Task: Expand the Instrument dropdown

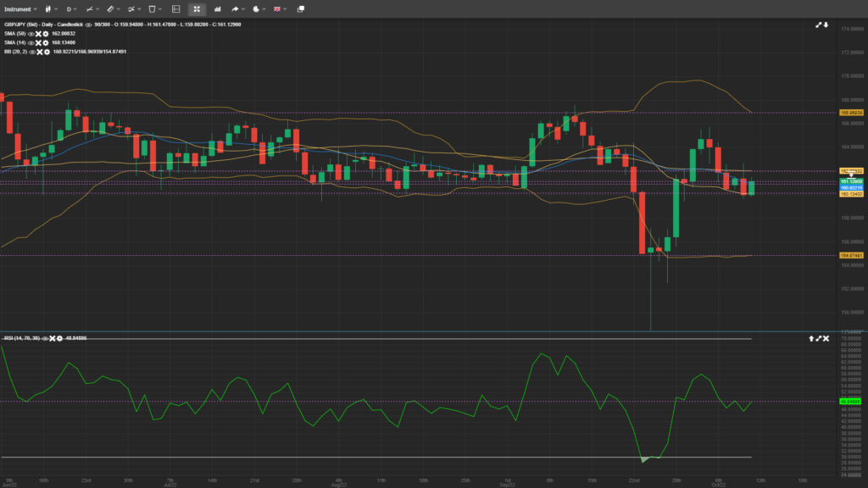Action: coord(21,8)
